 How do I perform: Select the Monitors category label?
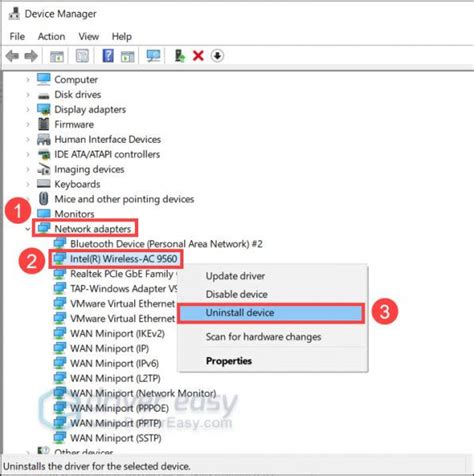74,214
